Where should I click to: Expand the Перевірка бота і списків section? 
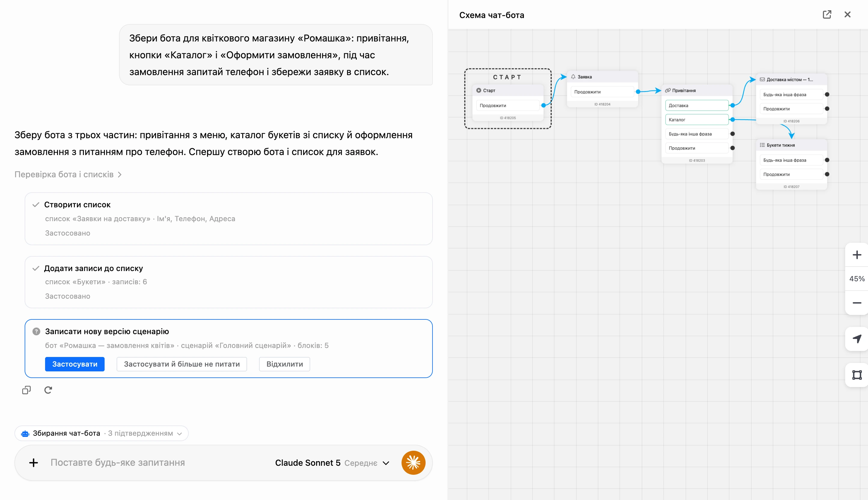[68, 175]
